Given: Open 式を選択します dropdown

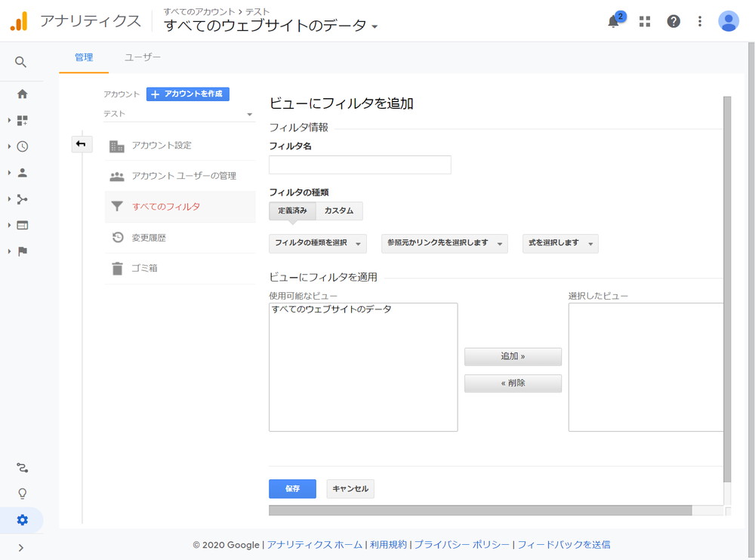Looking at the screenshot, I should coord(560,244).
